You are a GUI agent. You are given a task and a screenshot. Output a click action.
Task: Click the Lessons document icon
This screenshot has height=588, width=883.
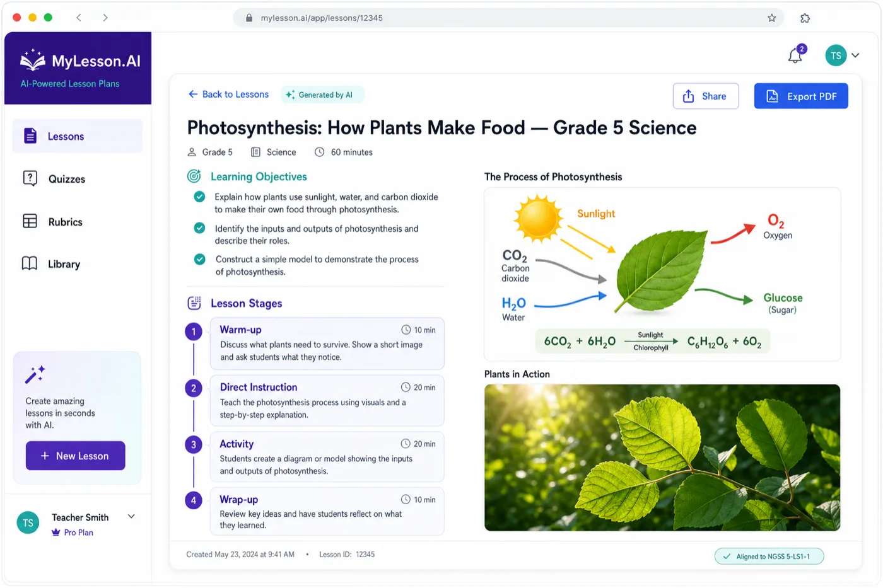click(x=30, y=135)
